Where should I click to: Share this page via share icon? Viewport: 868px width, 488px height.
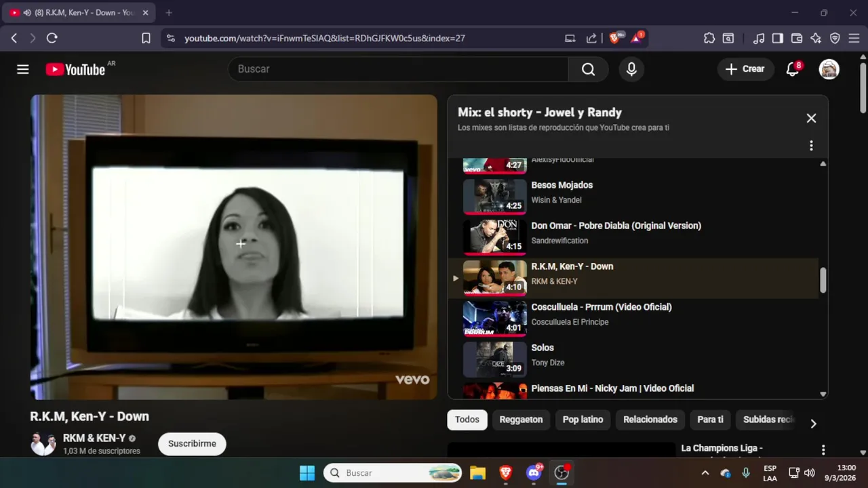591,39
